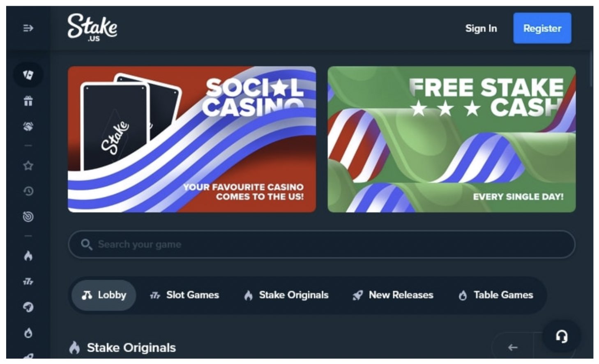Image resolution: width=599 pixels, height=364 pixels.
Task: Focus the Search your game field
Action: click(321, 244)
